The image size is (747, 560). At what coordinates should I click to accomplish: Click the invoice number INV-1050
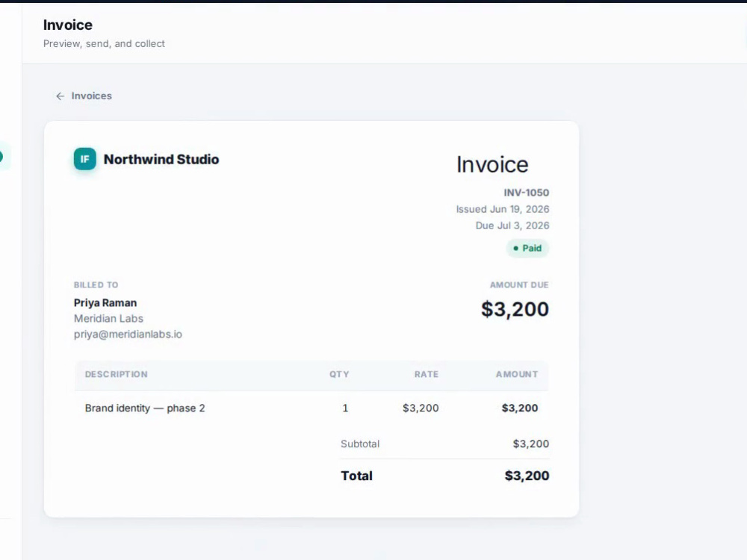[x=527, y=193]
